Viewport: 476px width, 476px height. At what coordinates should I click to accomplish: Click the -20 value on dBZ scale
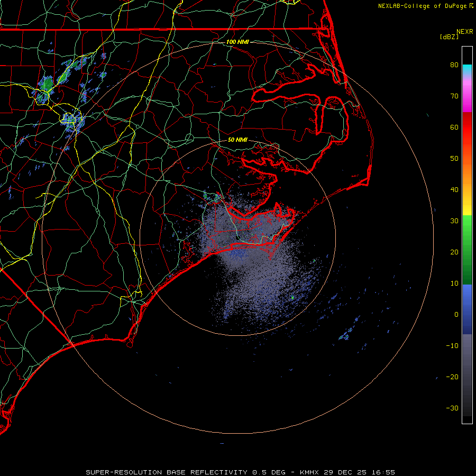452,377
